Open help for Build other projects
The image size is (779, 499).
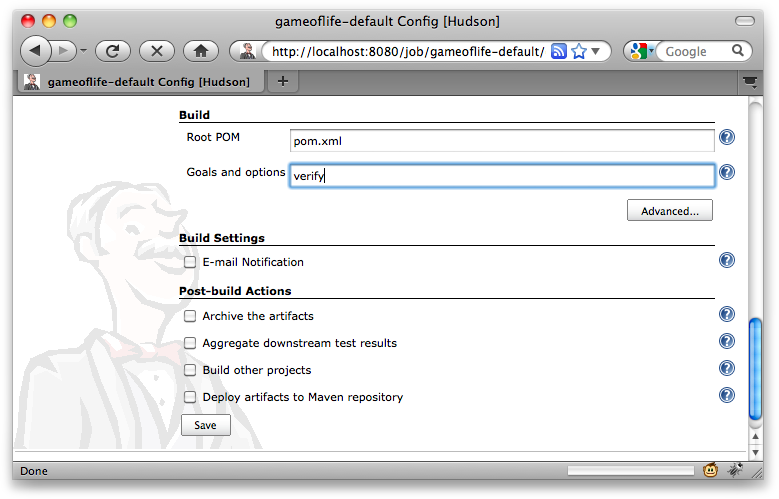[727, 368]
